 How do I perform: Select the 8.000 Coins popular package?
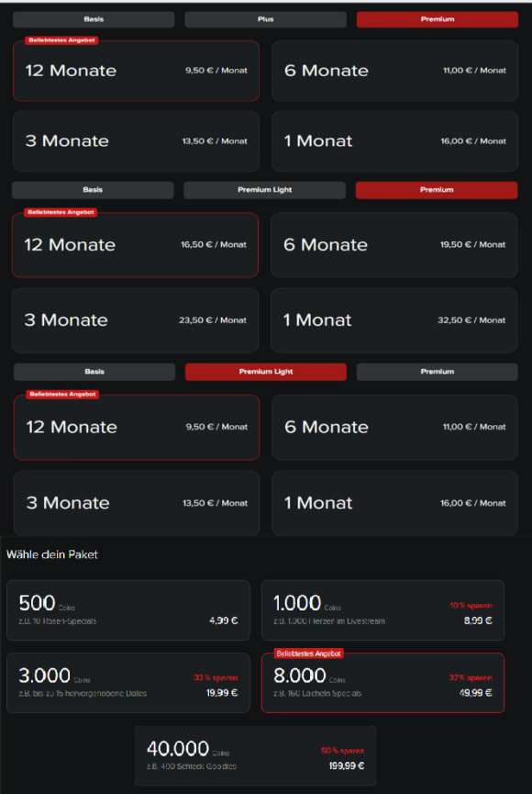pyautogui.click(x=382, y=683)
